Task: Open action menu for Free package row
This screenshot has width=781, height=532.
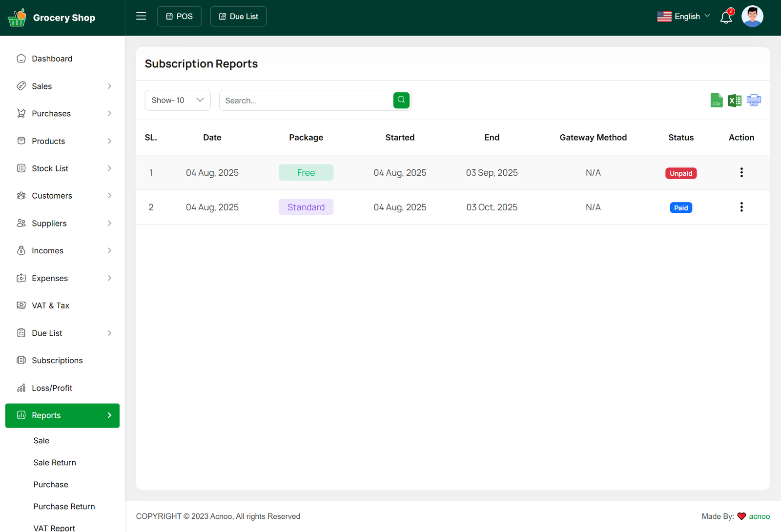Action: point(741,172)
